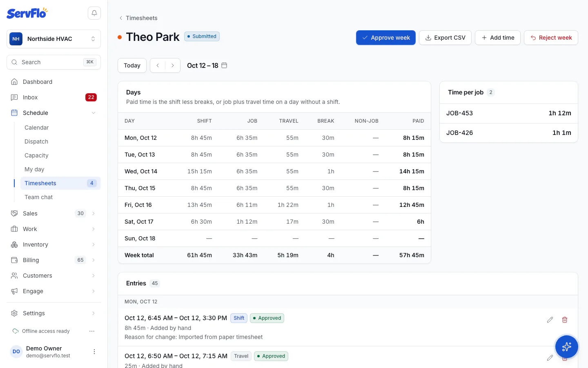Open JOB-453 in Time per job
588x368 pixels.
(509, 113)
